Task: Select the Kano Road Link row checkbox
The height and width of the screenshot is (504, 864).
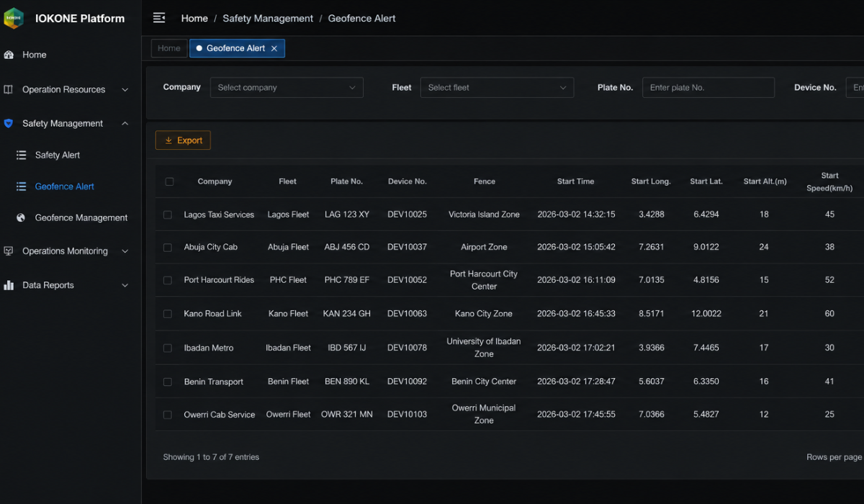Action: point(168,314)
